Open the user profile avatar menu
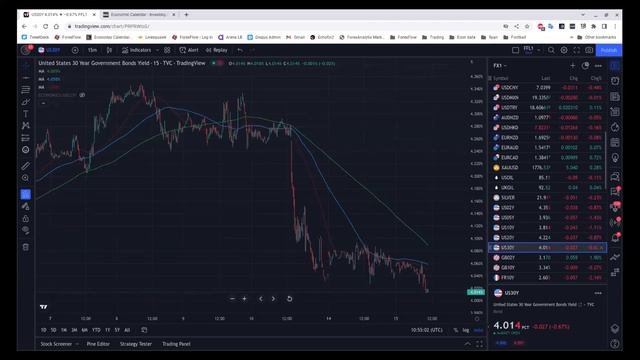Viewport: 640px width, 360px height. pyautogui.click(x=26, y=50)
